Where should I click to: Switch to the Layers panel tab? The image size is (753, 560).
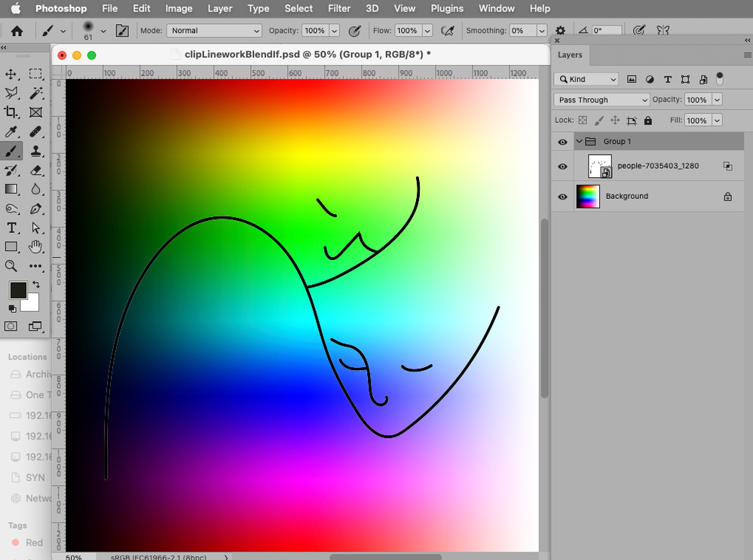pos(570,55)
